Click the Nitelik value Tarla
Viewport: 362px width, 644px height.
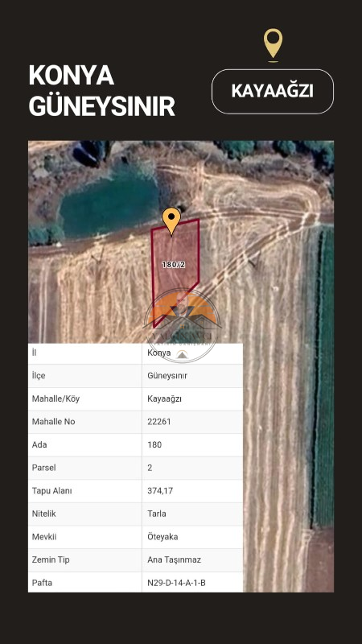click(157, 514)
